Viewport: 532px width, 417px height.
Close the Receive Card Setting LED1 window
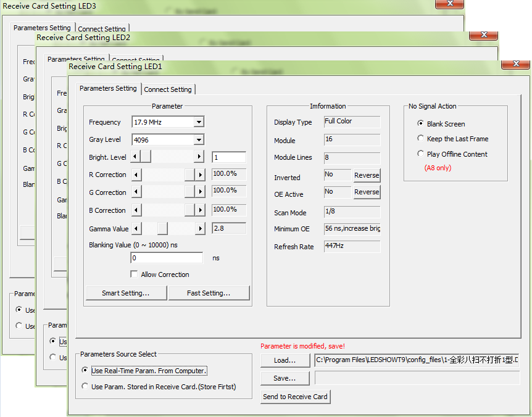click(x=516, y=64)
